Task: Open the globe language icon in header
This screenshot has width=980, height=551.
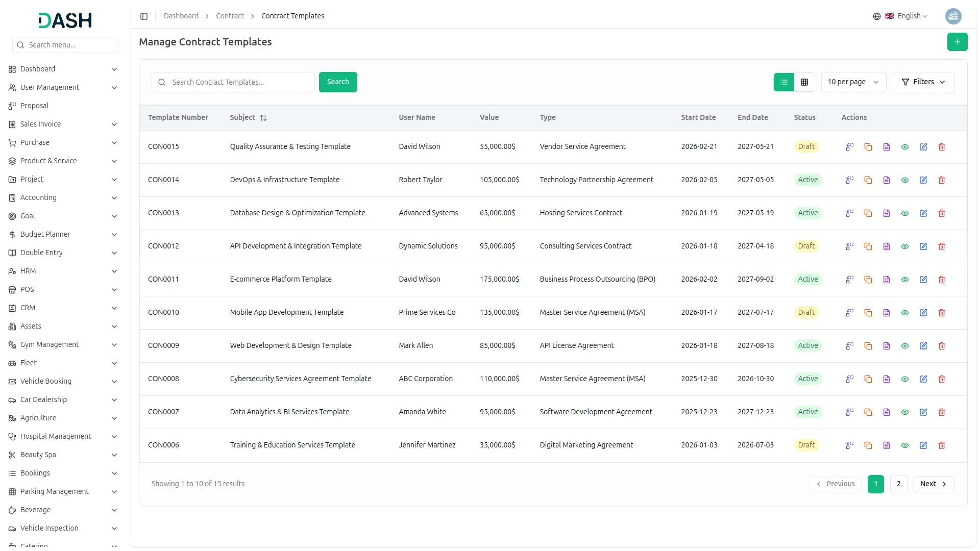Action: pos(877,16)
